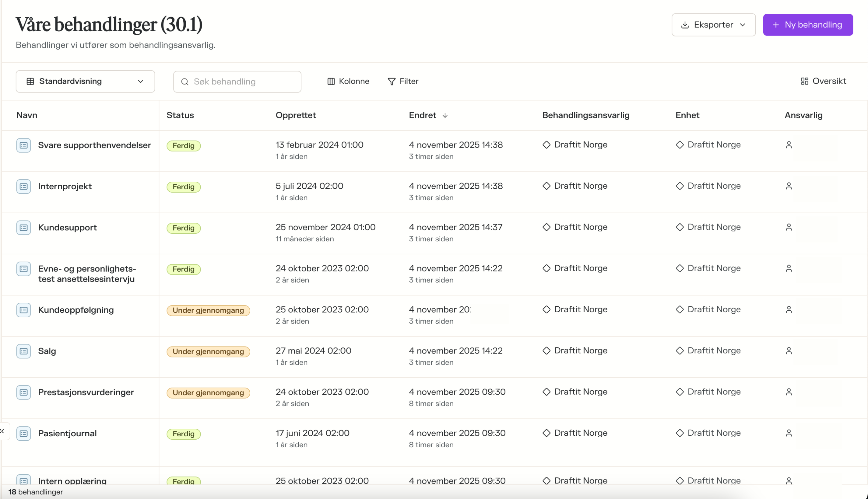Image resolution: width=868 pixels, height=499 pixels.
Task: Click the document icon beside Svare supporthenvendelser
Action: [x=23, y=145]
